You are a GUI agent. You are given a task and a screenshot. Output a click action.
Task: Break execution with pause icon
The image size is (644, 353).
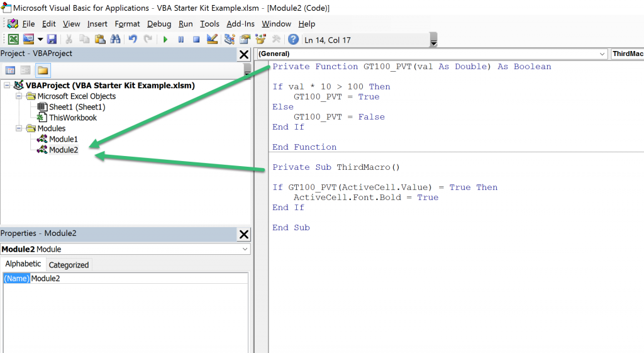point(180,40)
